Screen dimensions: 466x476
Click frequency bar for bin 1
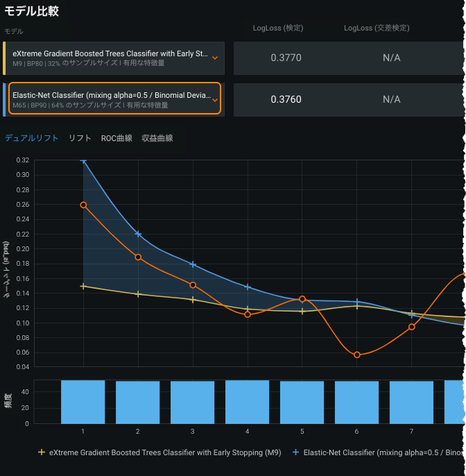(83, 402)
